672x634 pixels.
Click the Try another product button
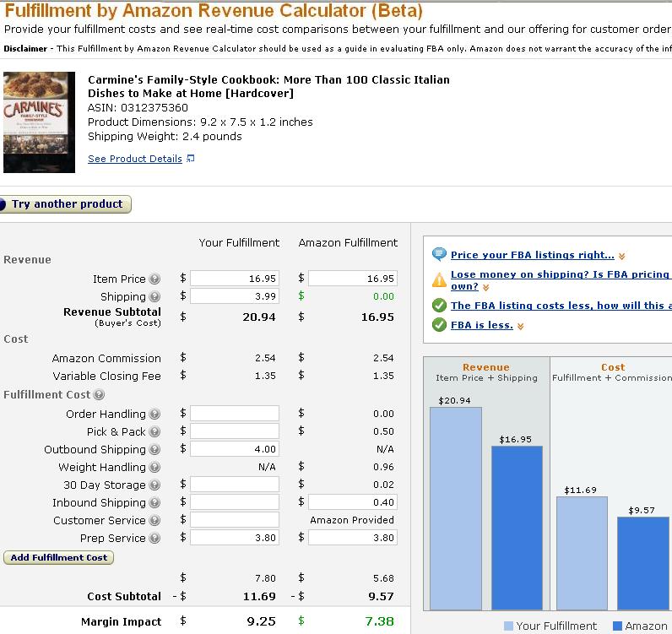click(x=66, y=204)
